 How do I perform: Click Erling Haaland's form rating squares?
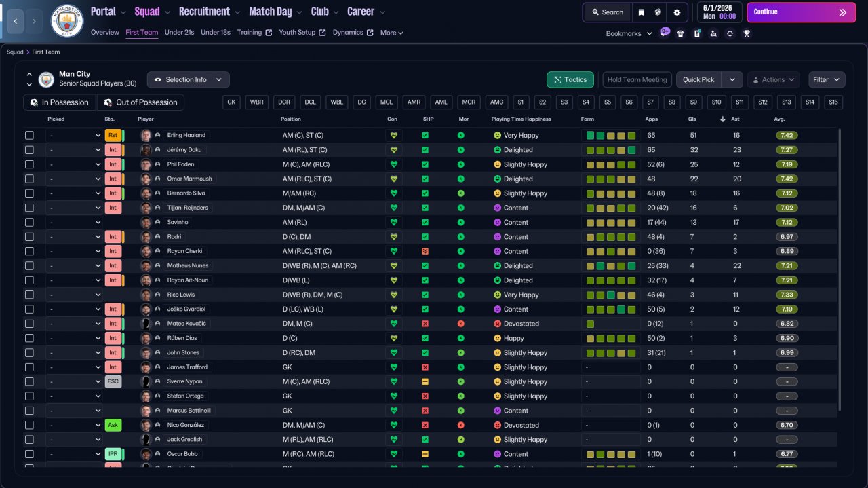click(x=611, y=136)
